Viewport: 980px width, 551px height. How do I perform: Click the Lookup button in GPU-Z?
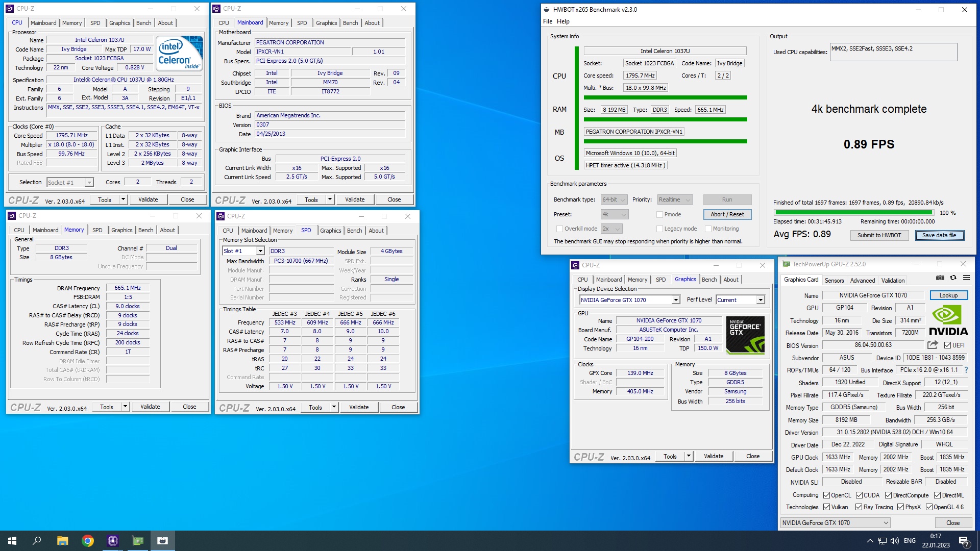pyautogui.click(x=948, y=295)
